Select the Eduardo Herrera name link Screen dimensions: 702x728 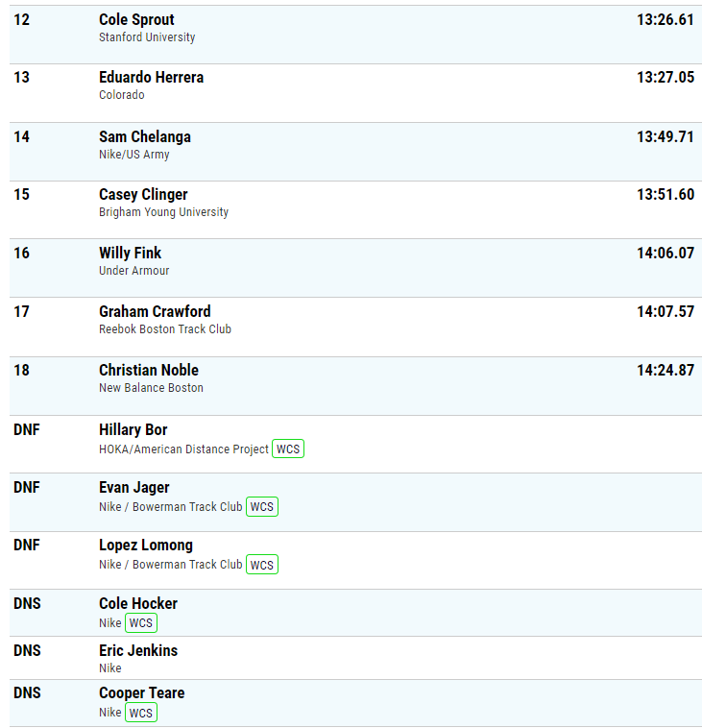coord(151,77)
